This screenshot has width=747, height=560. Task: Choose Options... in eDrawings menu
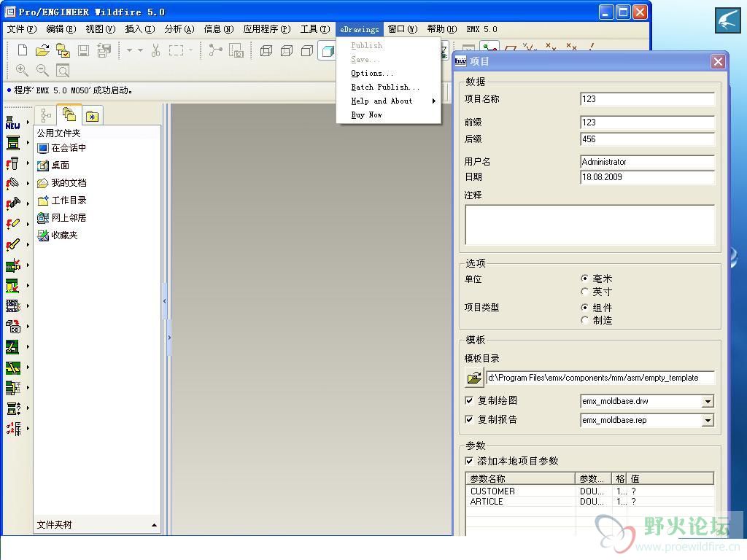[x=372, y=74]
